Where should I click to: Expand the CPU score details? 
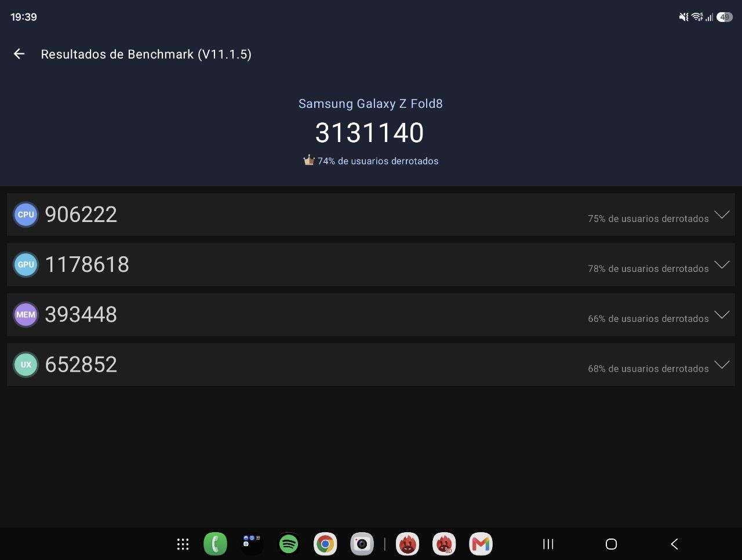722,214
